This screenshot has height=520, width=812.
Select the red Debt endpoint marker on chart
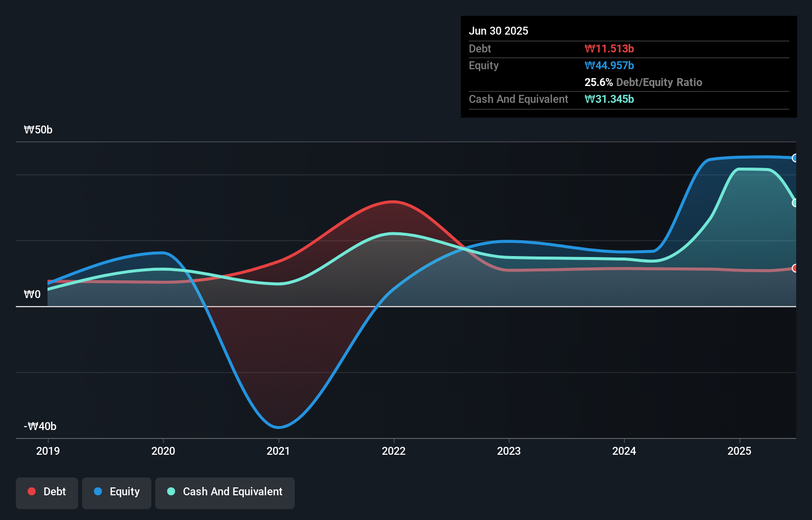click(795, 268)
